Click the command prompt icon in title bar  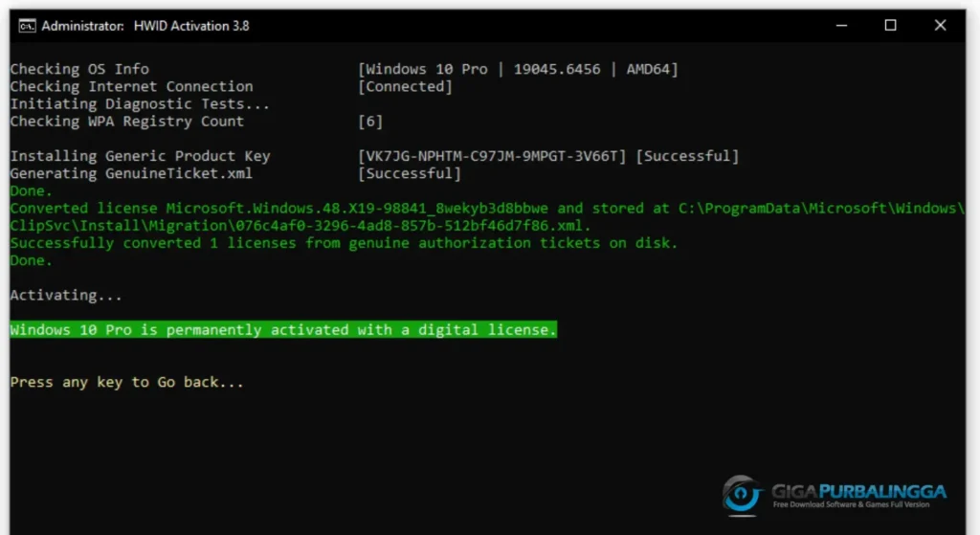(27, 26)
